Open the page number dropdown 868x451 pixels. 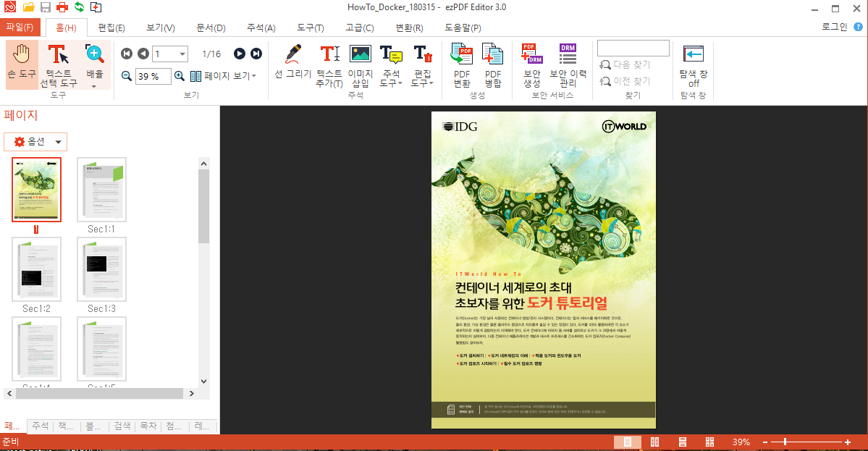(182, 54)
